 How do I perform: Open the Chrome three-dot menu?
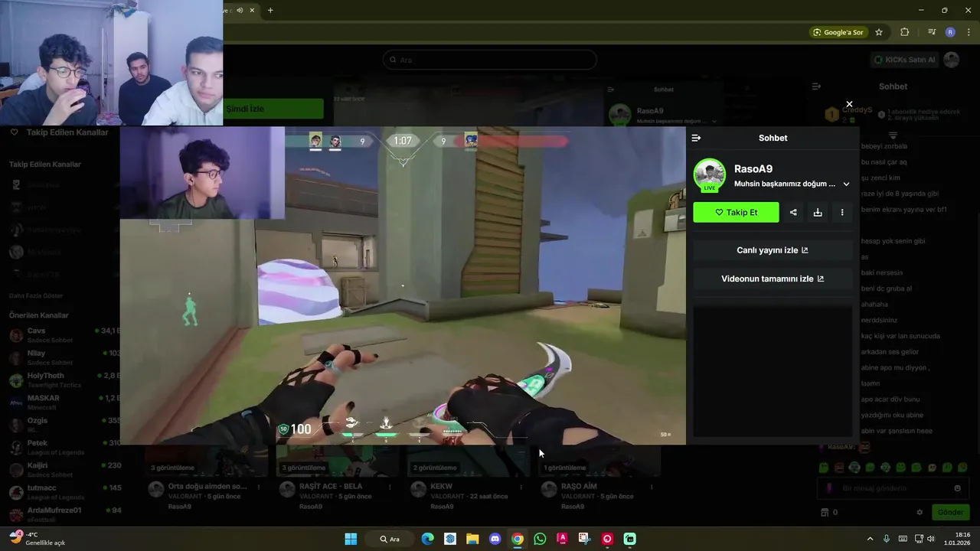(x=969, y=32)
